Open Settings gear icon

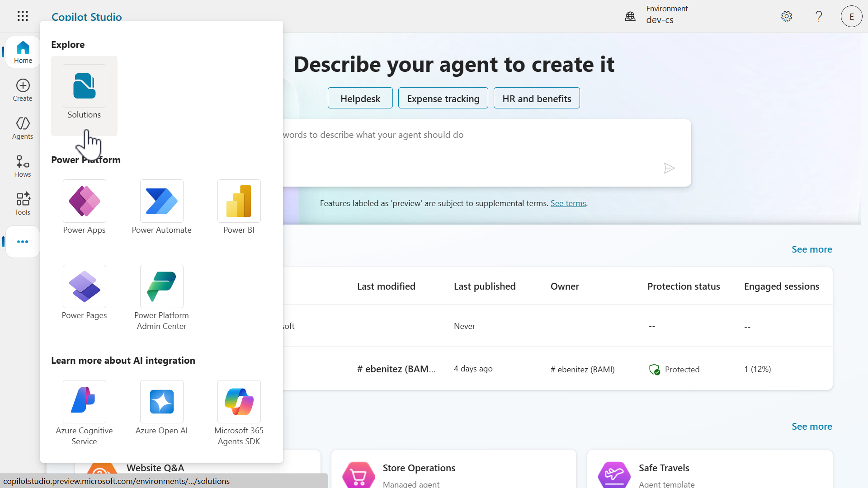787,16
